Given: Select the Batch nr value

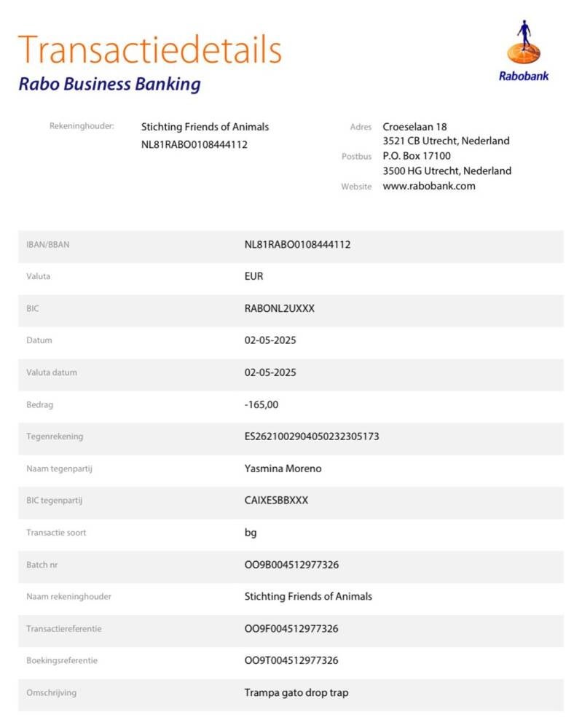Looking at the screenshot, I should [x=291, y=565].
